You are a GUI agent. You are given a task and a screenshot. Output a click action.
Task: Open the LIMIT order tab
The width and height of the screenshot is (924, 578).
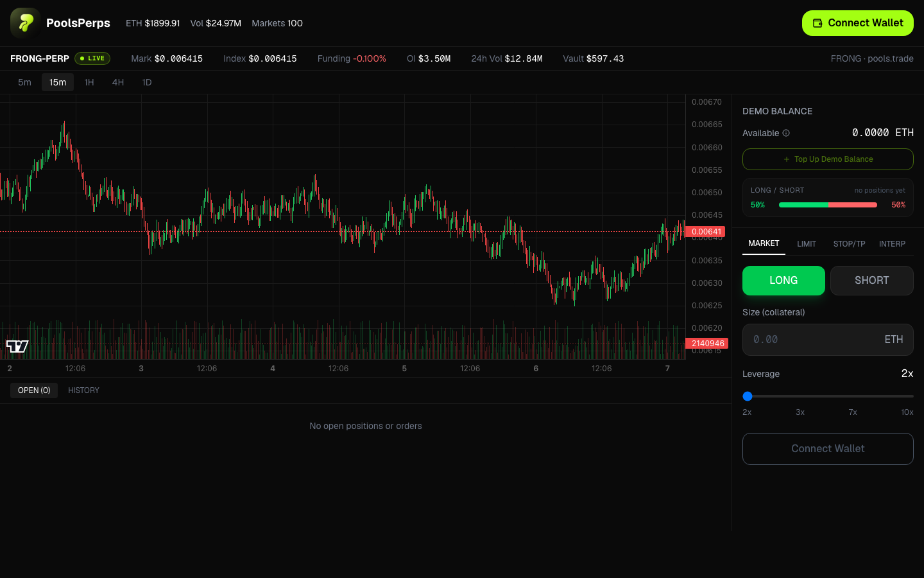click(x=807, y=244)
